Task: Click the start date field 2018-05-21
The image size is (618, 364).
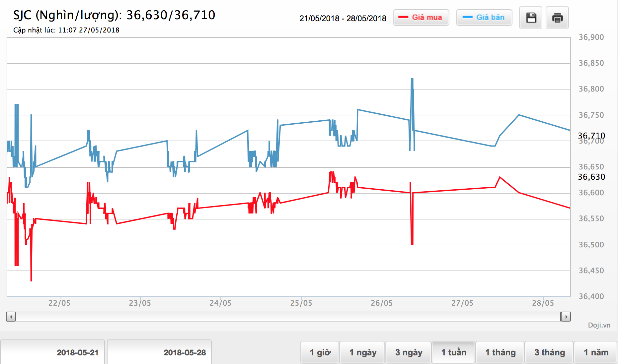Action: coord(52,352)
